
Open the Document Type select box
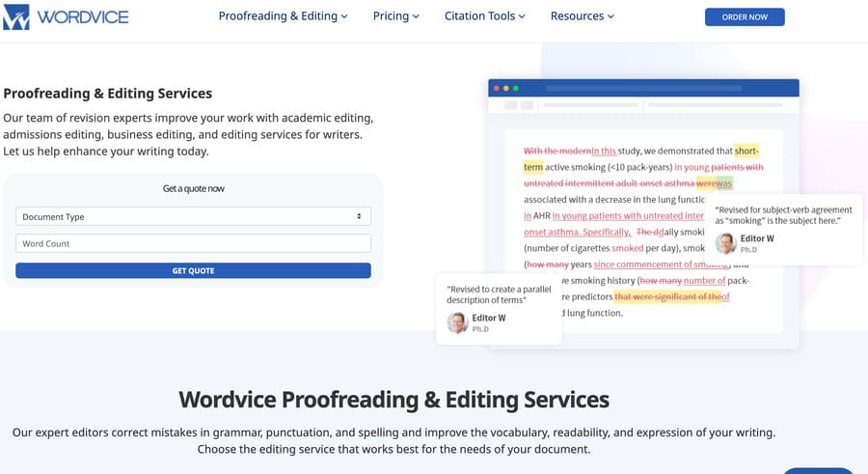(193, 216)
